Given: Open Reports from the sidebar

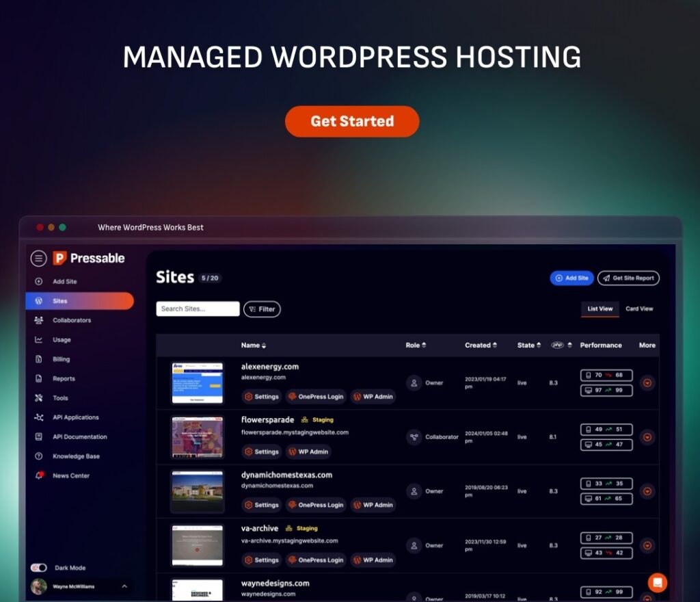Looking at the screenshot, I should (x=62, y=378).
